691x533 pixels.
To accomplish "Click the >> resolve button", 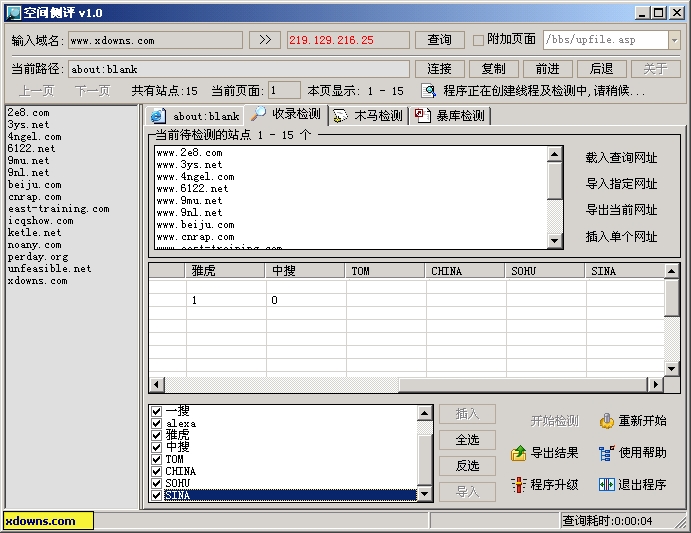I will tap(265, 40).
